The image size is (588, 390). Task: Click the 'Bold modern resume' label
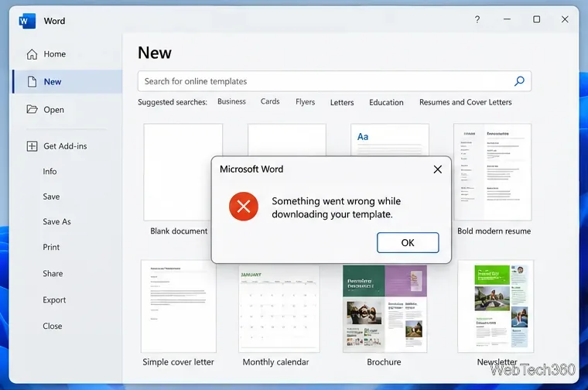coord(494,231)
